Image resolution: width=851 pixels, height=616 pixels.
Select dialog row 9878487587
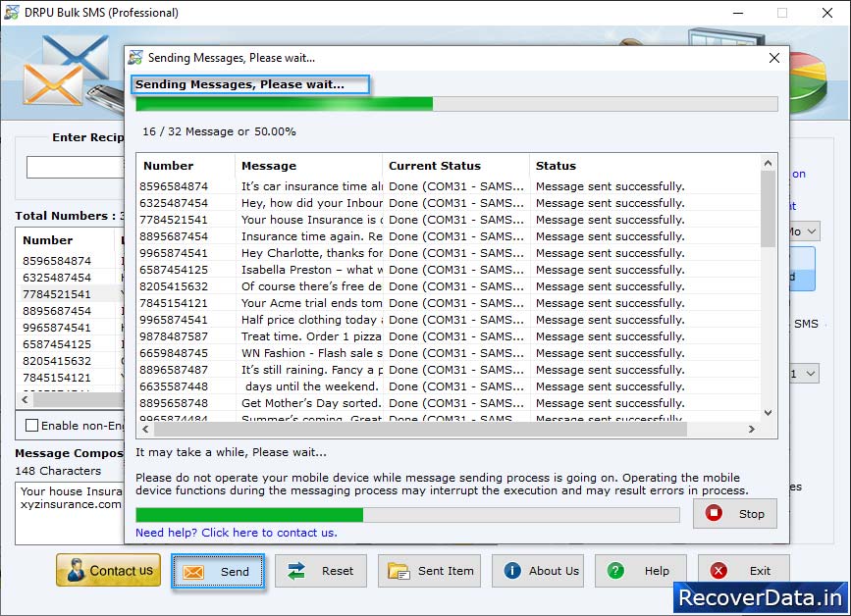coord(449,336)
